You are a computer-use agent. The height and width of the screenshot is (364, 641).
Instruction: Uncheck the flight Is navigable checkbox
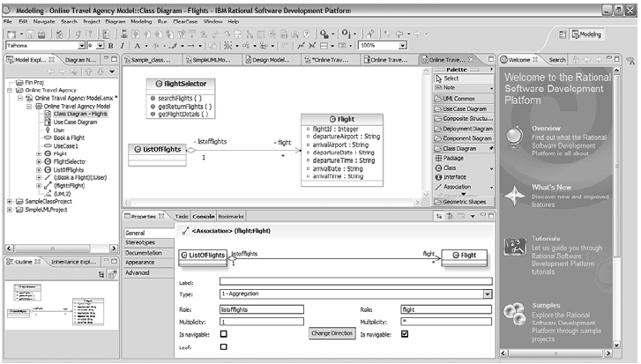click(x=405, y=334)
